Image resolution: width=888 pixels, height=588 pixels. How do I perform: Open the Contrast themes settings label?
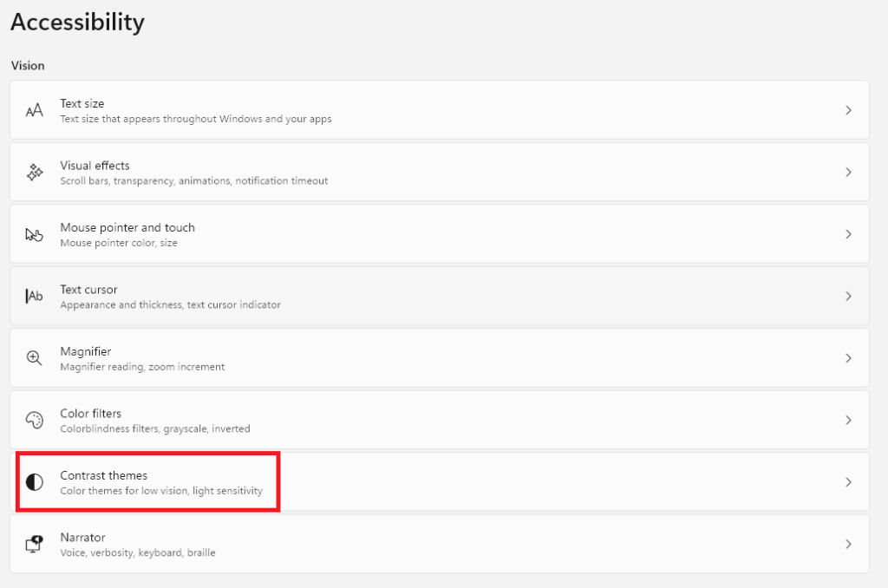104,475
